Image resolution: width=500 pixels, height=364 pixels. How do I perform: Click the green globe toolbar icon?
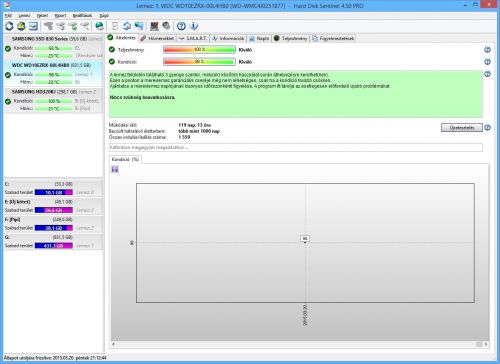pyautogui.click(x=99, y=26)
